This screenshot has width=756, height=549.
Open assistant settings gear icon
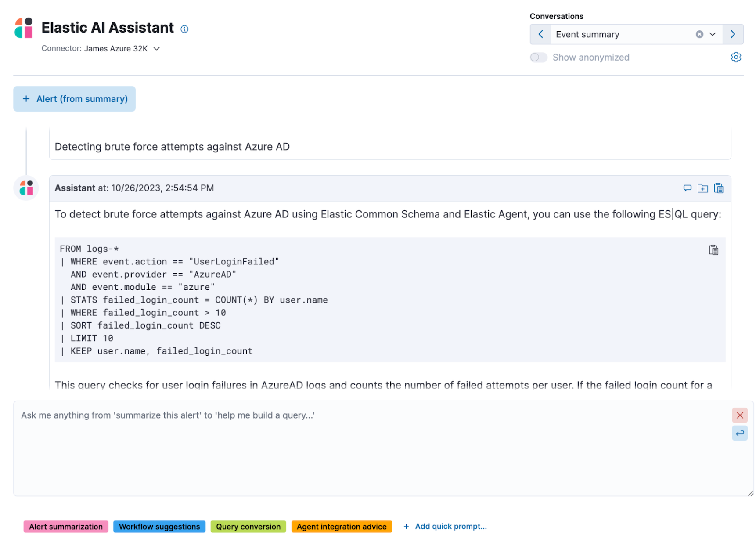(736, 58)
